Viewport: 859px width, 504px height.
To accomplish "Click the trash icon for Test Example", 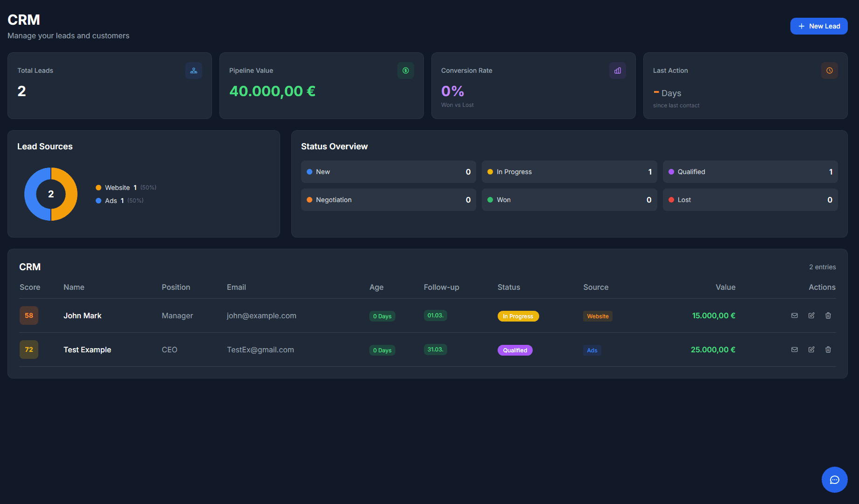I will pyautogui.click(x=828, y=350).
